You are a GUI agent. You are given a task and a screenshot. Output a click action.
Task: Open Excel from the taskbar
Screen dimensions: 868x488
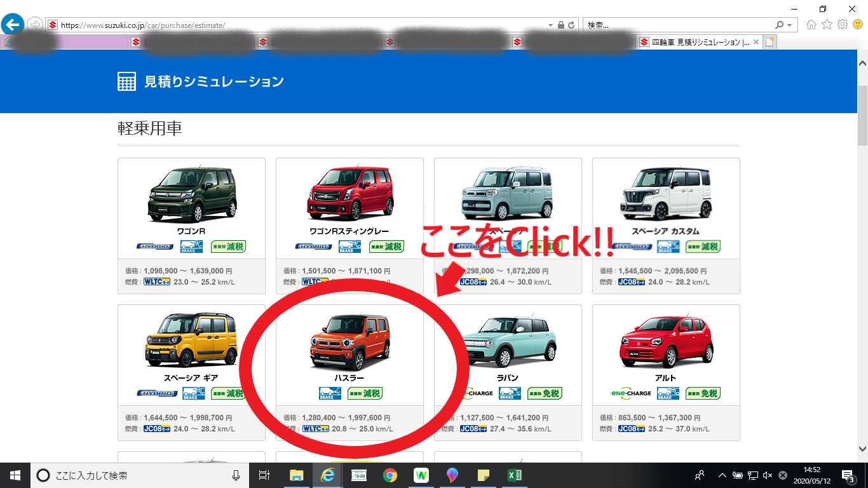pyautogui.click(x=515, y=475)
